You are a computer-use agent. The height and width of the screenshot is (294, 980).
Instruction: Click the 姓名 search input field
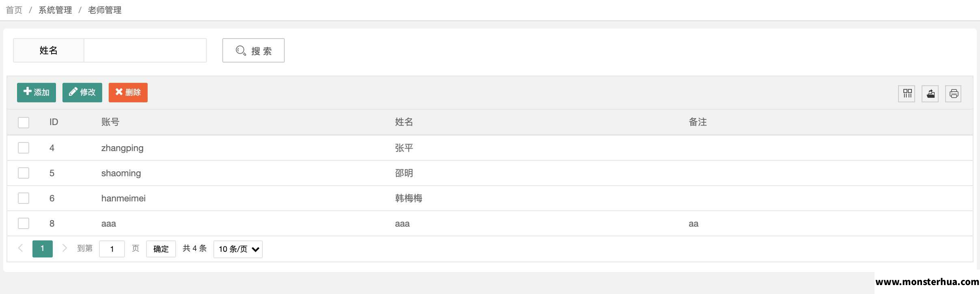145,50
